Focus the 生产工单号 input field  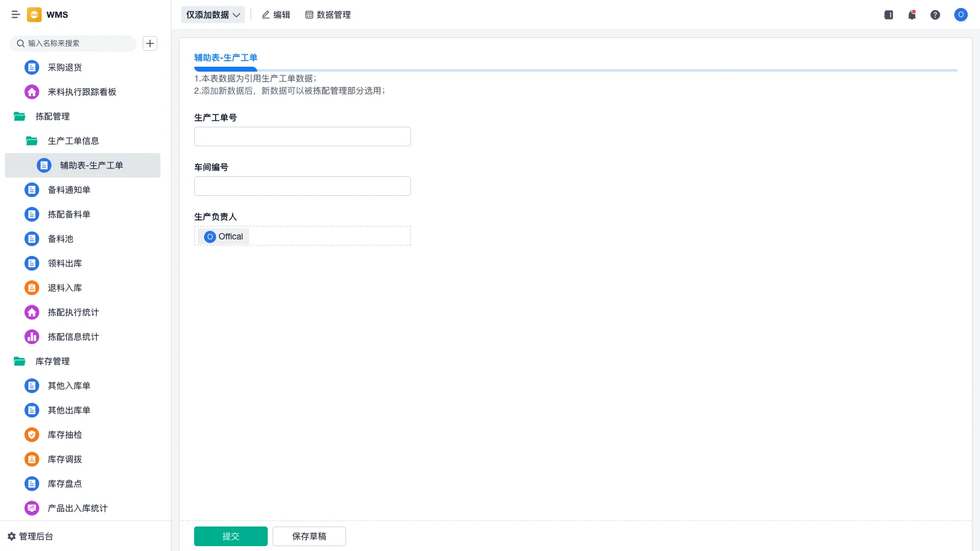303,137
